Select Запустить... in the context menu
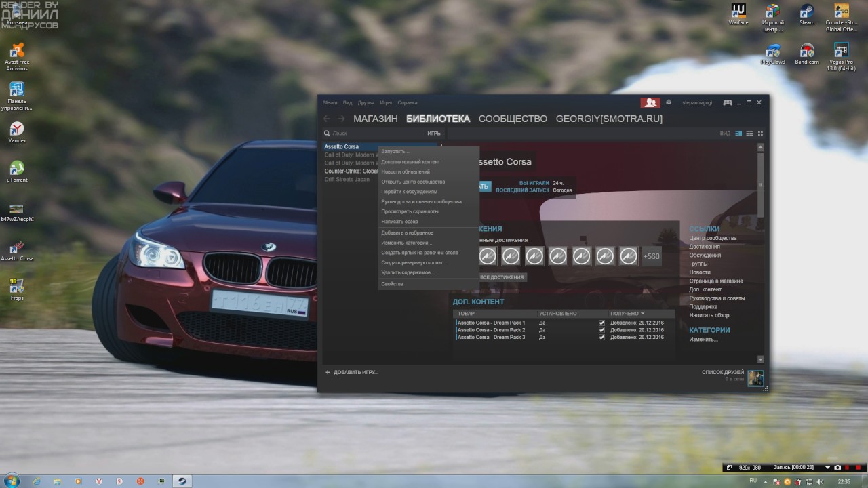Image resolution: width=868 pixels, height=488 pixels. point(429,152)
